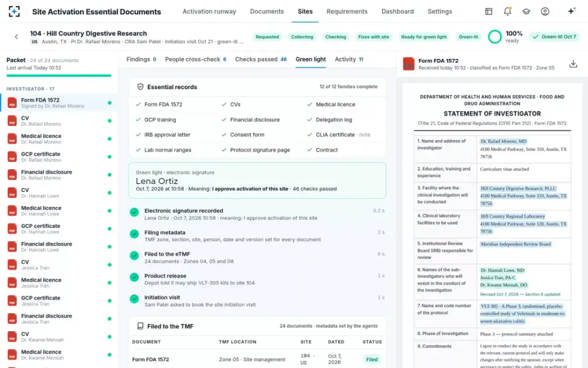The height and width of the screenshot is (368, 588).
Task: Open notifications bell
Action: 508,11
